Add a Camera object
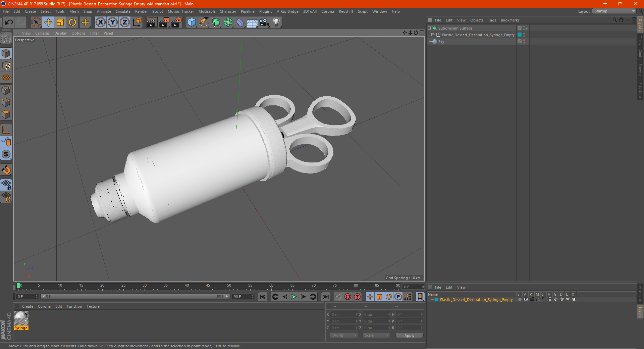This screenshot has width=644, height=349. [x=264, y=22]
